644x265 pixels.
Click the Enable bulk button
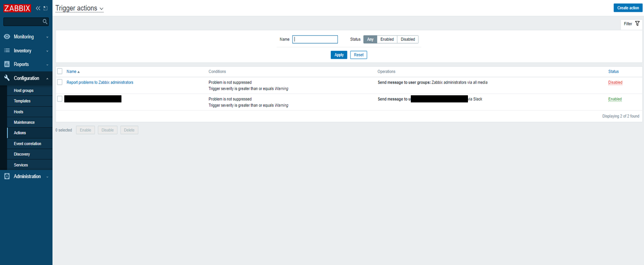click(85, 130)
